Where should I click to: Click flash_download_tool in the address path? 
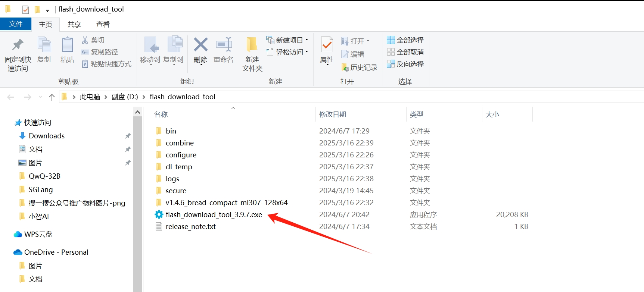(x=183, y=97)
